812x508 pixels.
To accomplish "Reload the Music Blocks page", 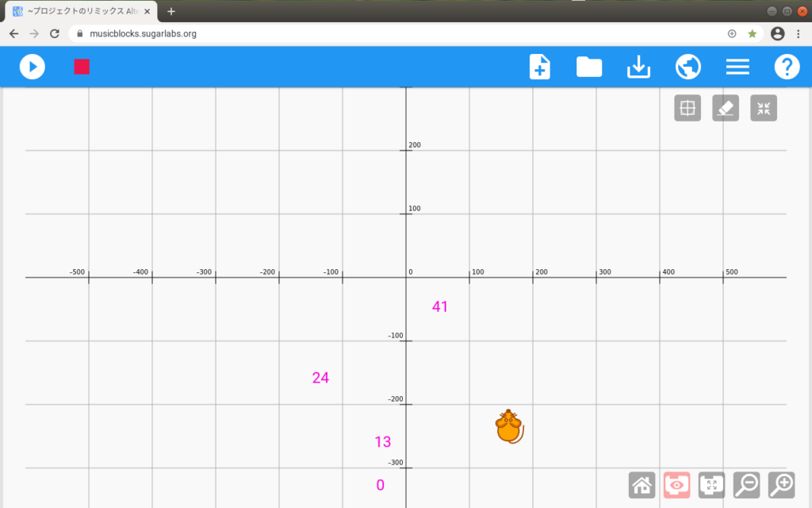I will coord(55,33).
